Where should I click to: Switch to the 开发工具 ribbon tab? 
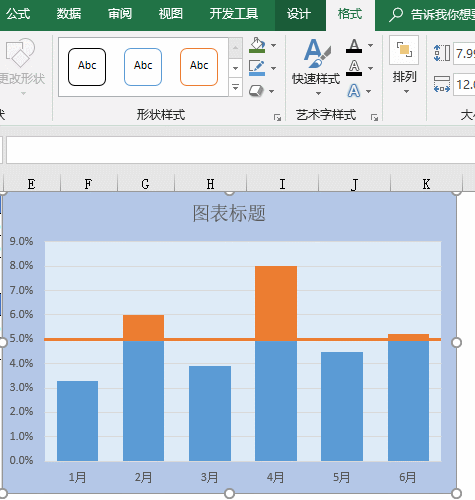(234, 14)
